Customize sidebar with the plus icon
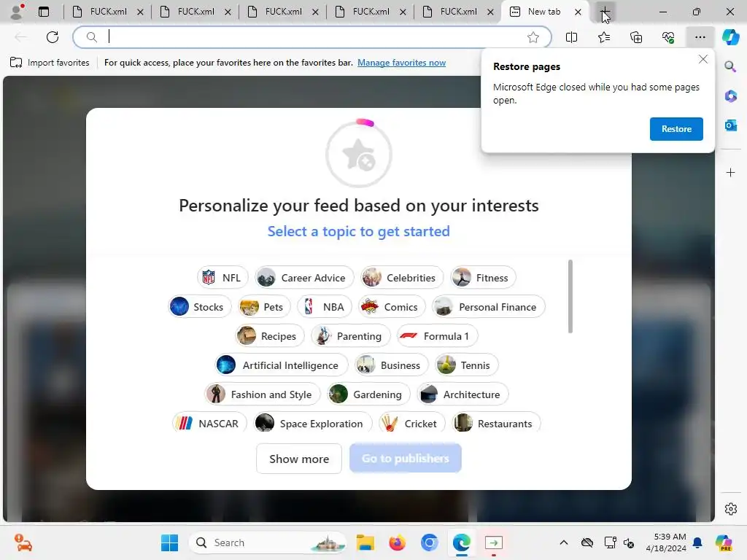Viewport: 747px width, 560px height. point(730,172)
